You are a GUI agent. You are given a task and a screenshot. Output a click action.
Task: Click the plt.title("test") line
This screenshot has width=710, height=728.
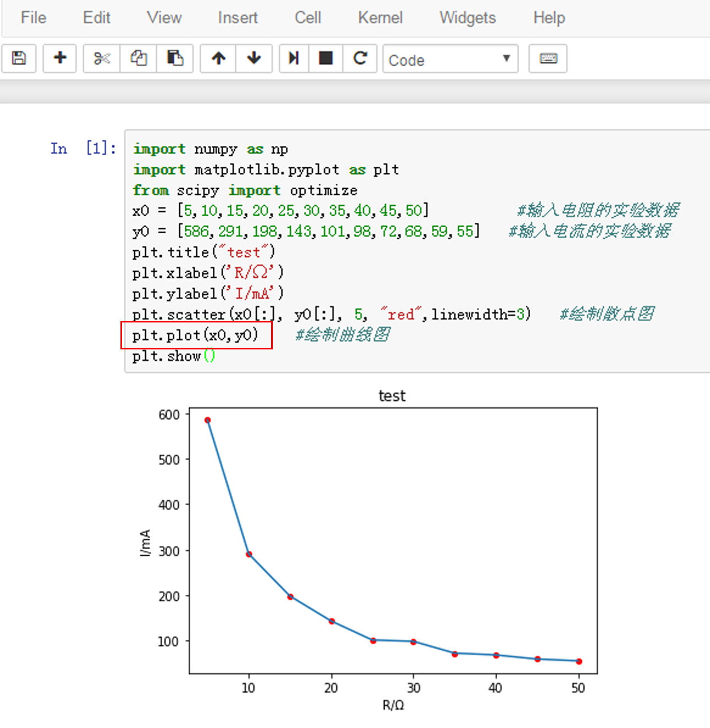203,252
